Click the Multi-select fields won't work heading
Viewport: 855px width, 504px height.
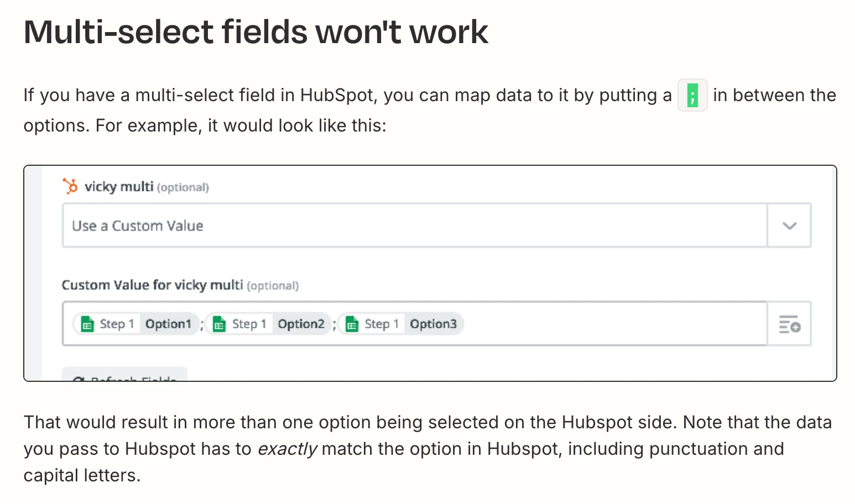[x=256, y=32]
